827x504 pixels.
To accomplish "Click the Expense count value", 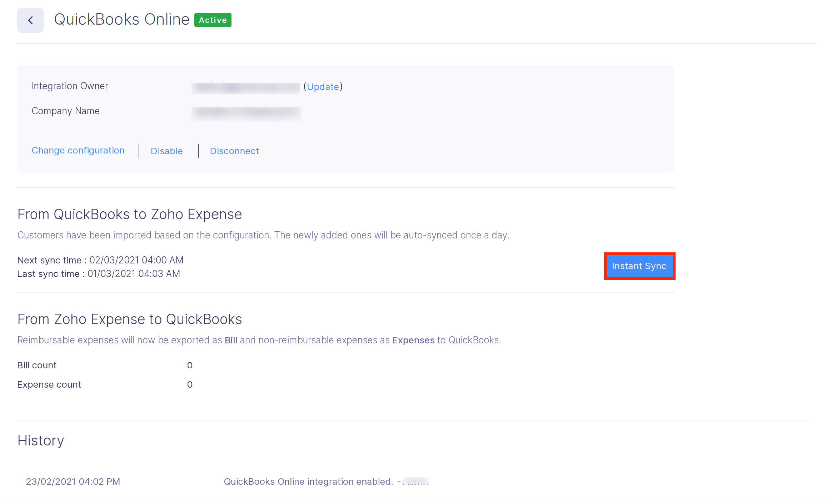I will click(x=190, y=384).
